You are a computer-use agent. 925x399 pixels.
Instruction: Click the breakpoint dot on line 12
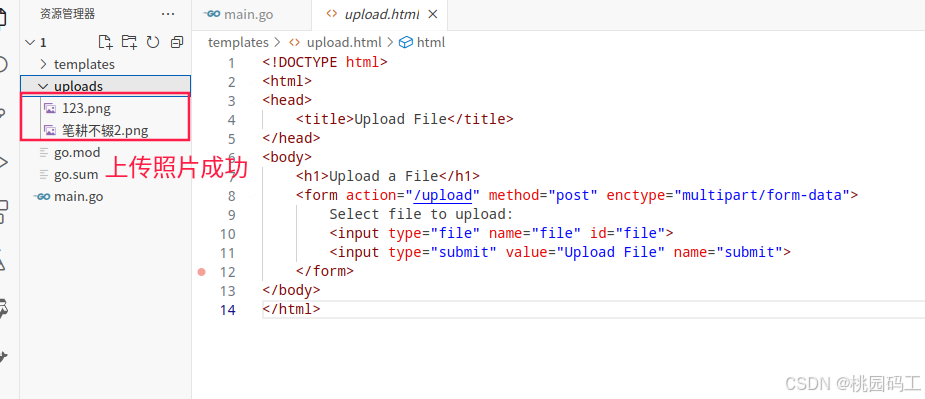click(x=202, y=272)
